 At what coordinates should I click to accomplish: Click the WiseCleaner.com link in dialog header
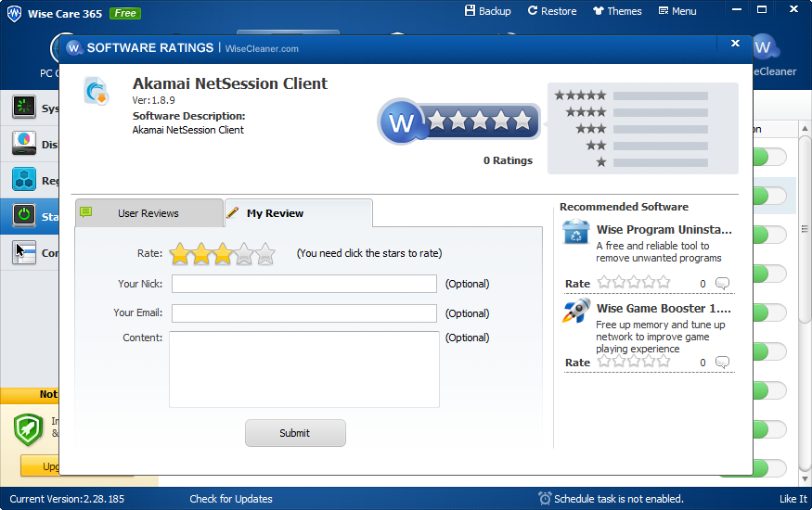pyautogui.click(x=262, y=48)
